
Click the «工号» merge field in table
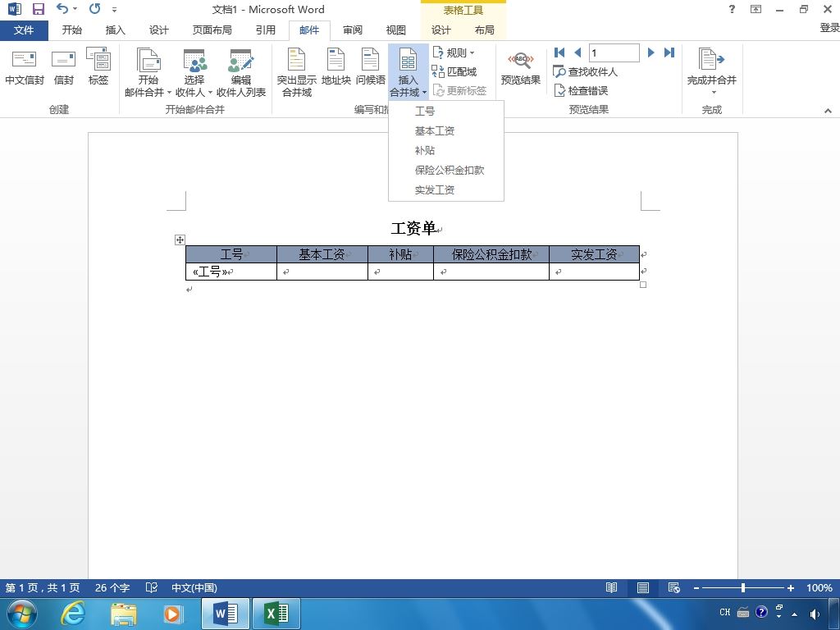click(x=209, y=272)
